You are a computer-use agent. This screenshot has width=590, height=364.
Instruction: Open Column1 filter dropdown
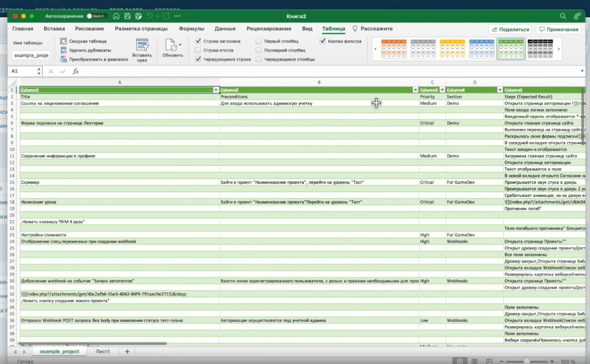[216, 90]
